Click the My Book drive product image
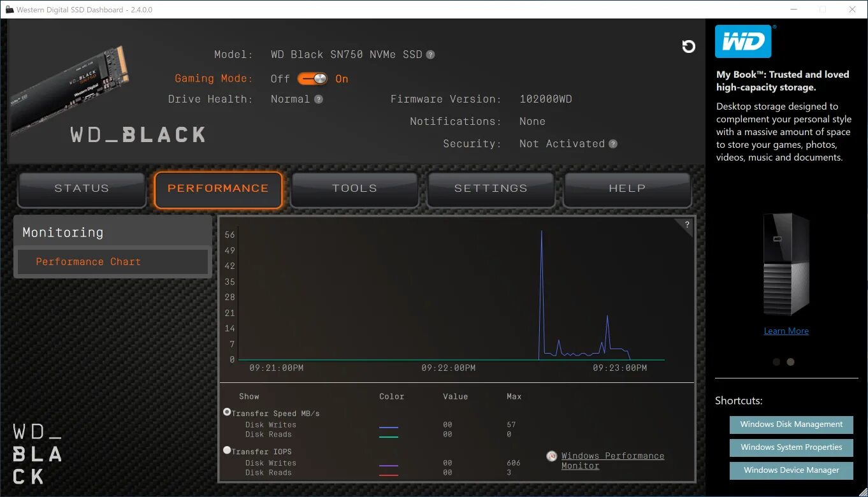Image resolution: width=868 pixels, height=497 pixels. pos(786,265)
